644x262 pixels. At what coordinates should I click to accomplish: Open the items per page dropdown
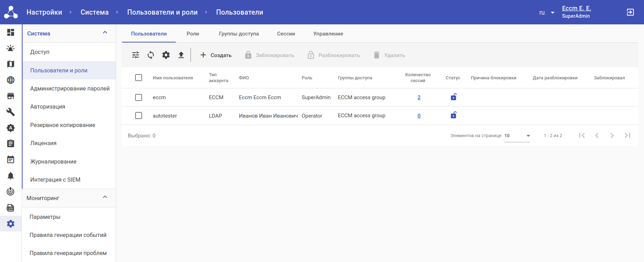(x=517, y=136)
